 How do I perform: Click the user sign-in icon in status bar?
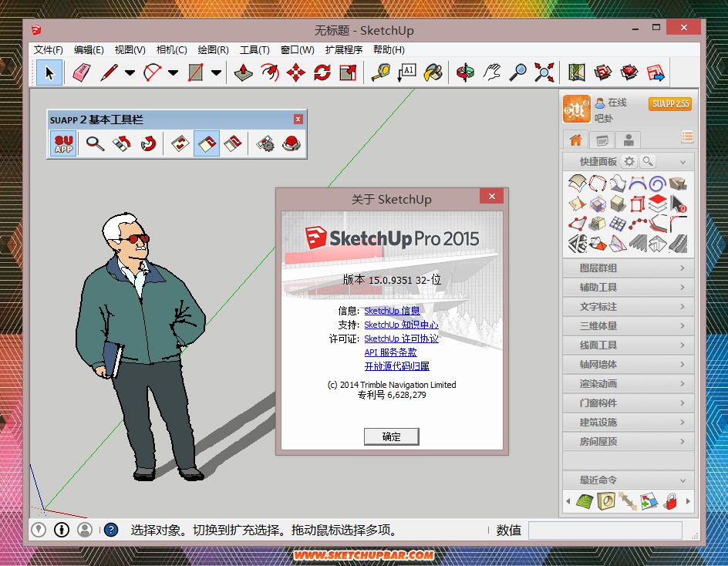(x=85, y=530)
